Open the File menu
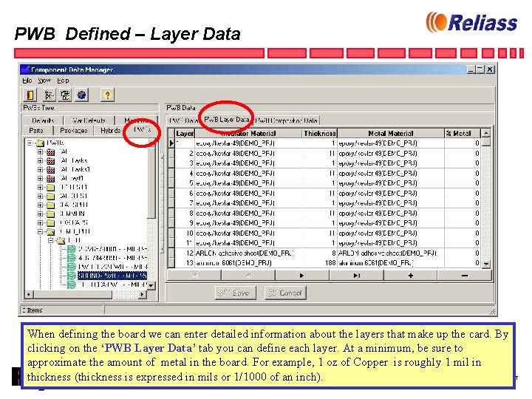Image resolution: width=532 pixels, height=399 pixels. point(27,81)
